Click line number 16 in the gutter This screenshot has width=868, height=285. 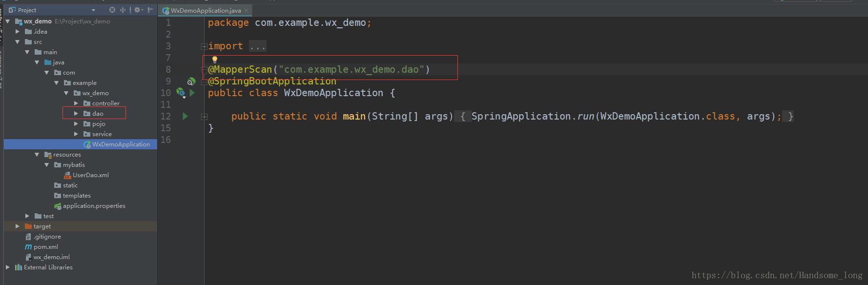pos(166,140)
